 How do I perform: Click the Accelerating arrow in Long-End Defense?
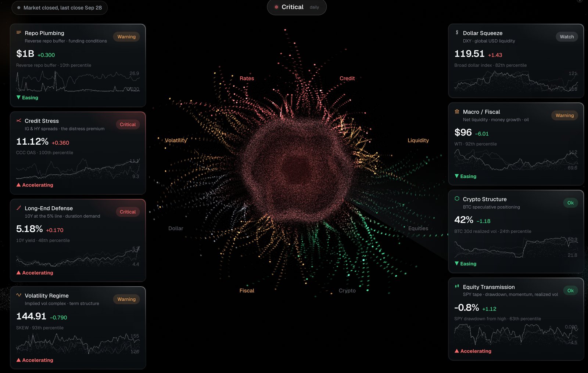coord(18,272)
